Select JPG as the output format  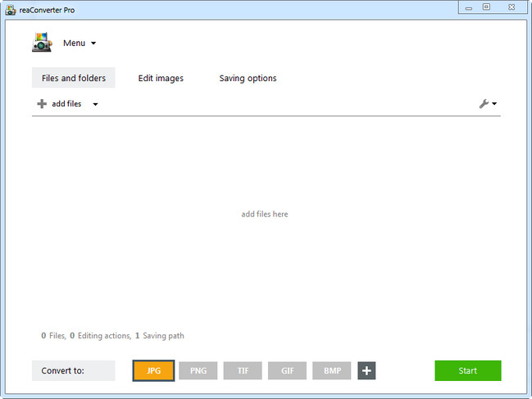tap(153, 370)
